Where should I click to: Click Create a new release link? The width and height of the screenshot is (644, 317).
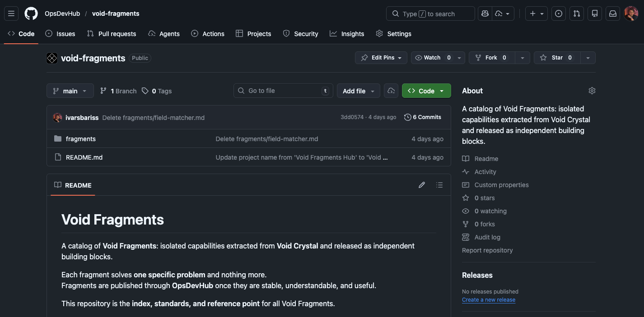pos(489,300)
